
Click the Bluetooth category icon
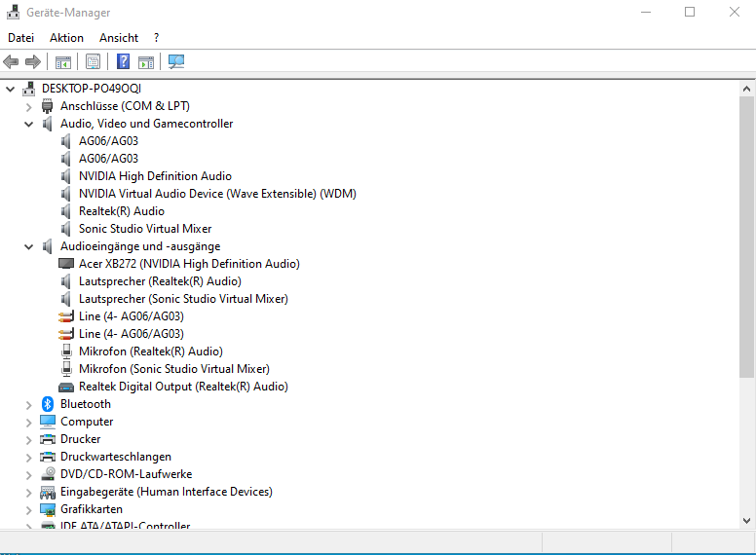pyautogui.click(x=47, y=404)
